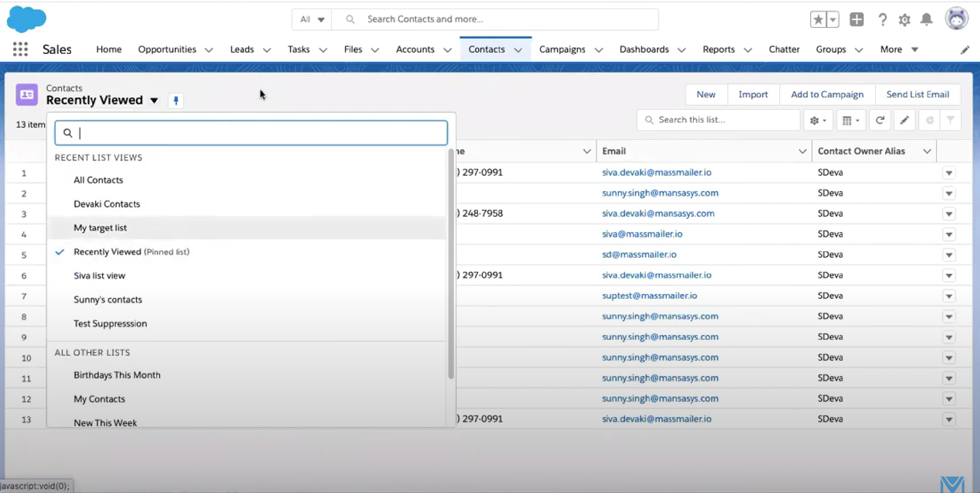Open the row 13 actions dropdown
Screen dimensions: 980x493
[x=949, y=420]
